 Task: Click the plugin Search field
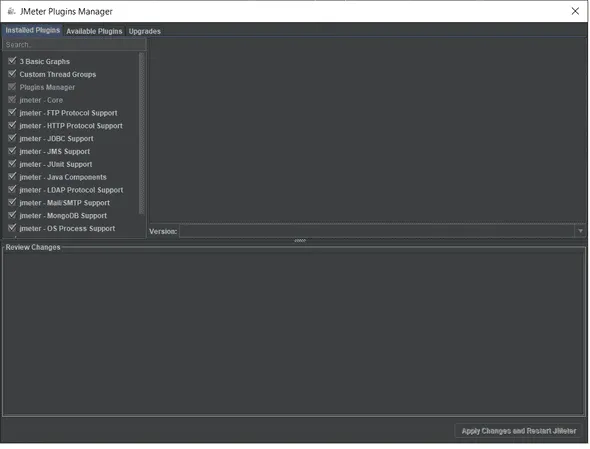(x=74, y=44)
